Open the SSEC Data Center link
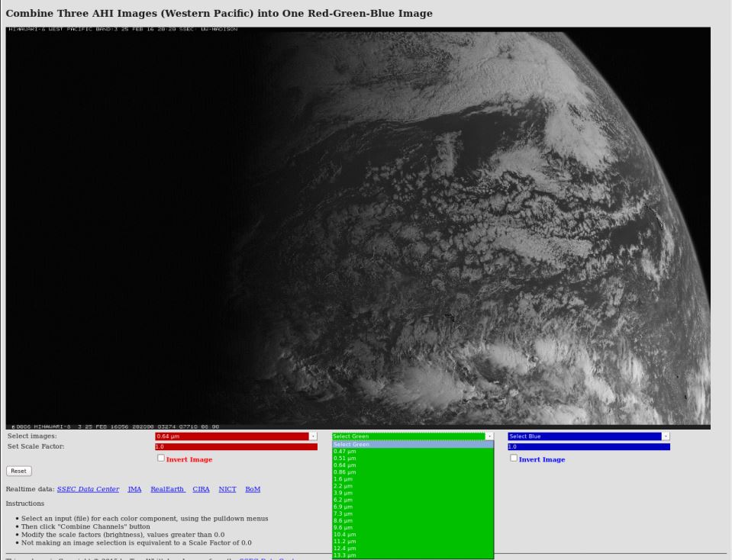Viewport: 732px width, 560px height. click(88, 489)
